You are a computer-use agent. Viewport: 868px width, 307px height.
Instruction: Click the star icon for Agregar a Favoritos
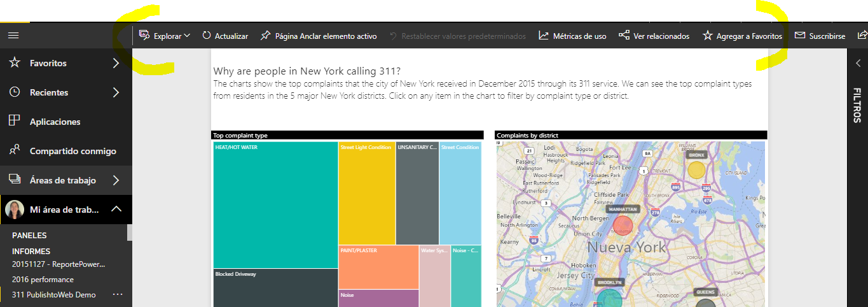click(x=707, y=36)
